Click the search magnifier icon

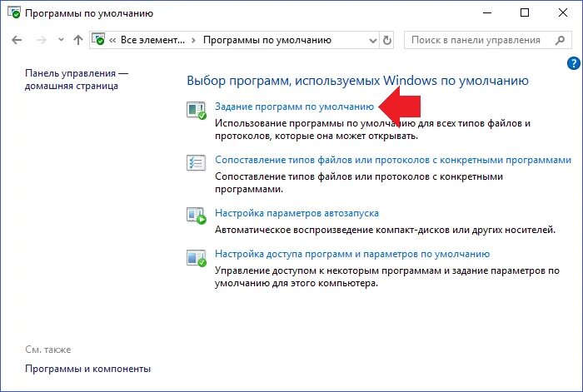point(560,40)
